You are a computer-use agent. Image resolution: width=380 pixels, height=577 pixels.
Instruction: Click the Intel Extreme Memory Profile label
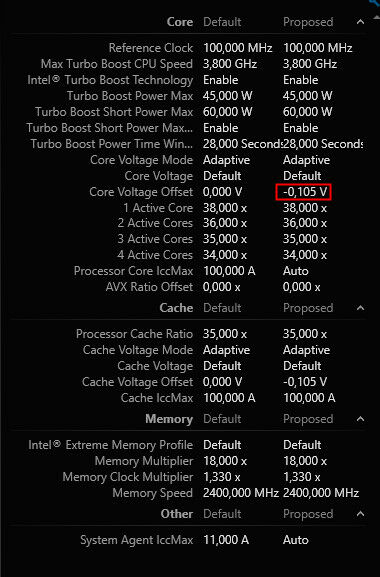click(111, 445)
